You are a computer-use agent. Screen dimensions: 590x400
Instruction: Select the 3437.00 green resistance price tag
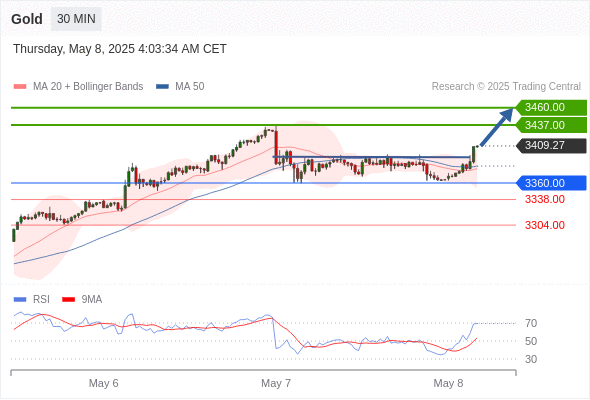551,125
